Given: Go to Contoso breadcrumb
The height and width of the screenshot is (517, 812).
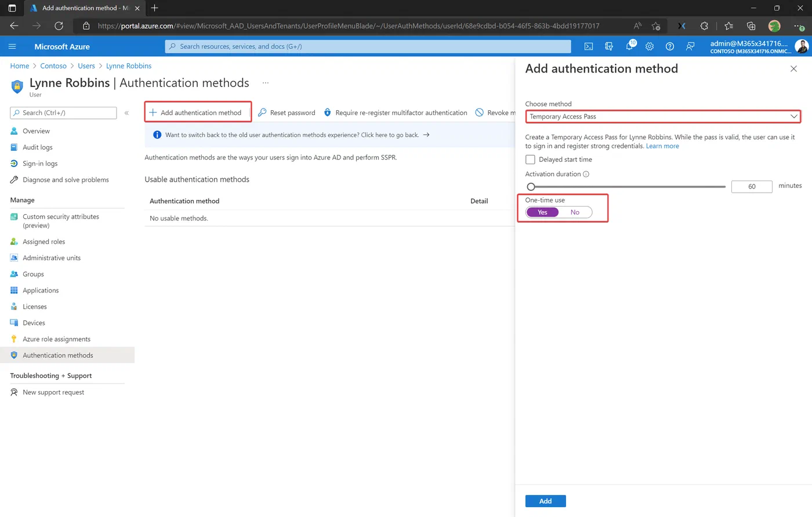Looking at the screenshot, I should (x=53, y=66).
